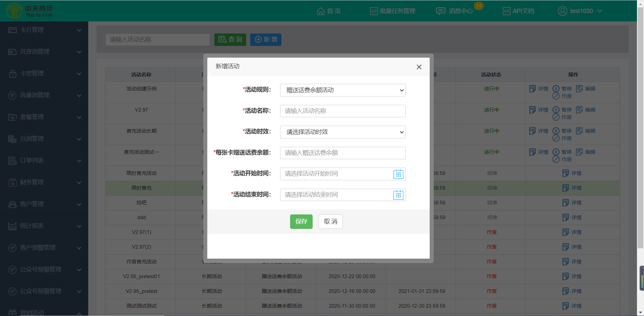Click the 每张卡赠送话费余额 input

(343, 153)
